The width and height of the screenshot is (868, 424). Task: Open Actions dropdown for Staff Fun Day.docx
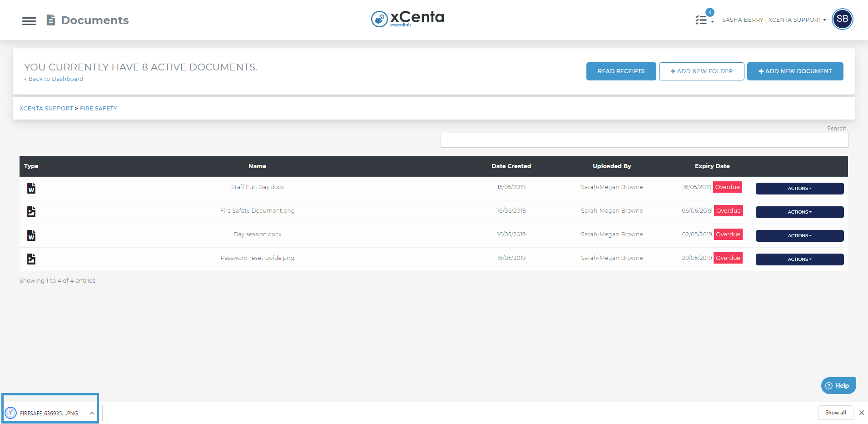(x=799, y=189)
